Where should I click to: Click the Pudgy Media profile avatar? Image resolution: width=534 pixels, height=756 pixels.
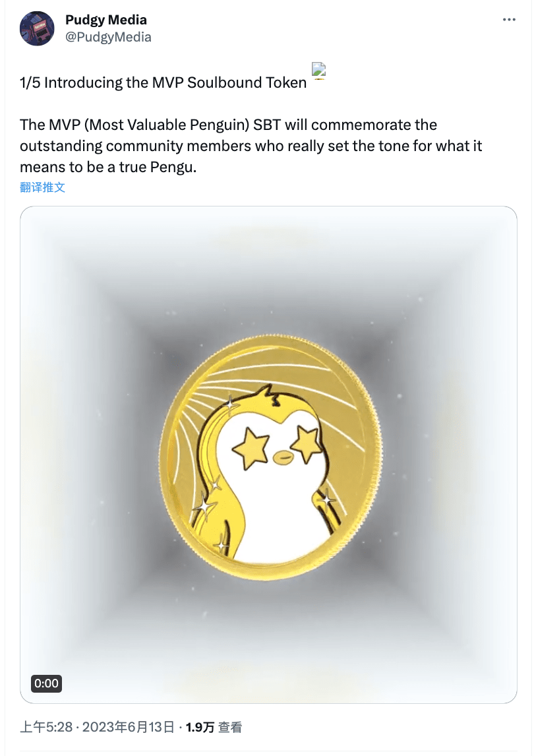pos(37,28)
